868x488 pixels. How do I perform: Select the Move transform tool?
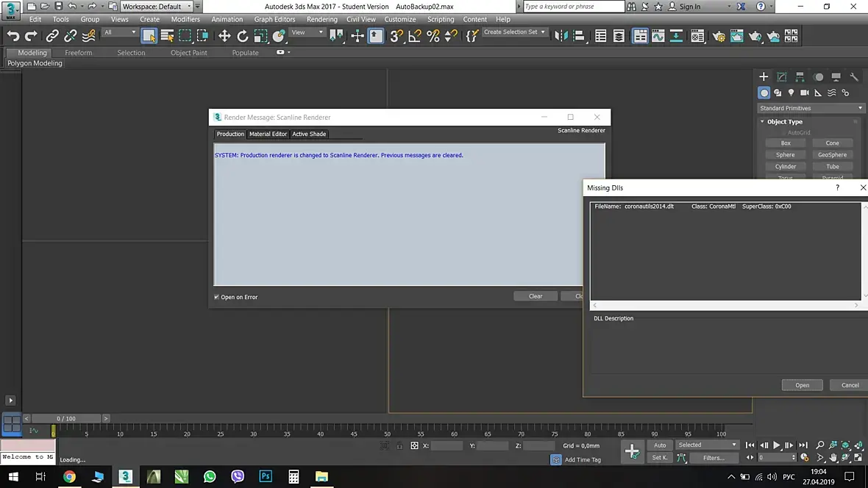224,36
